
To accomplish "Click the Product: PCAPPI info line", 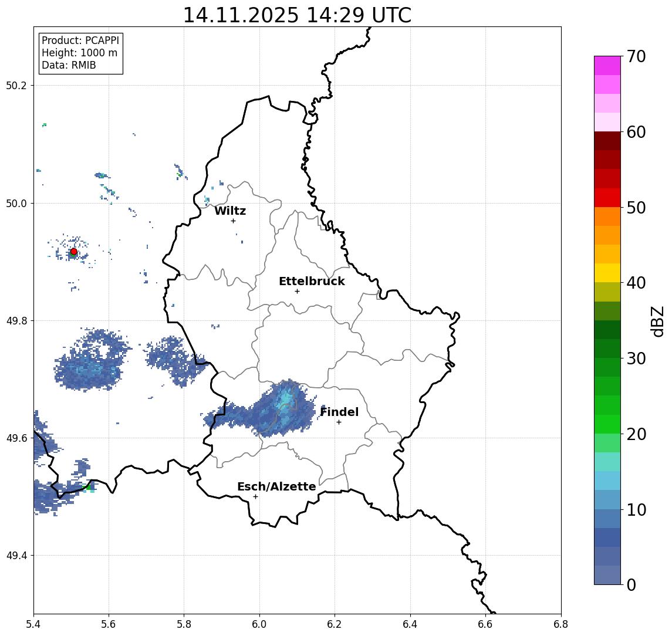I will coord(80,40).
